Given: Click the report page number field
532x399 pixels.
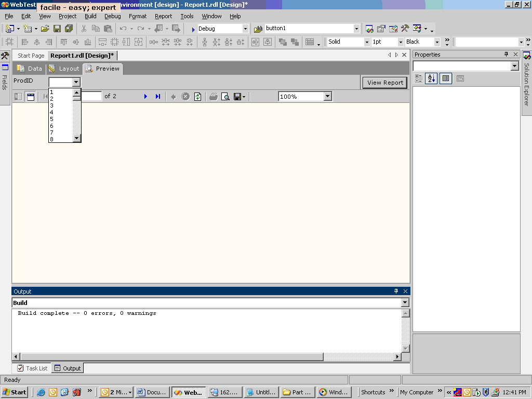Looking at the screenshot, I should coord(91,96).
